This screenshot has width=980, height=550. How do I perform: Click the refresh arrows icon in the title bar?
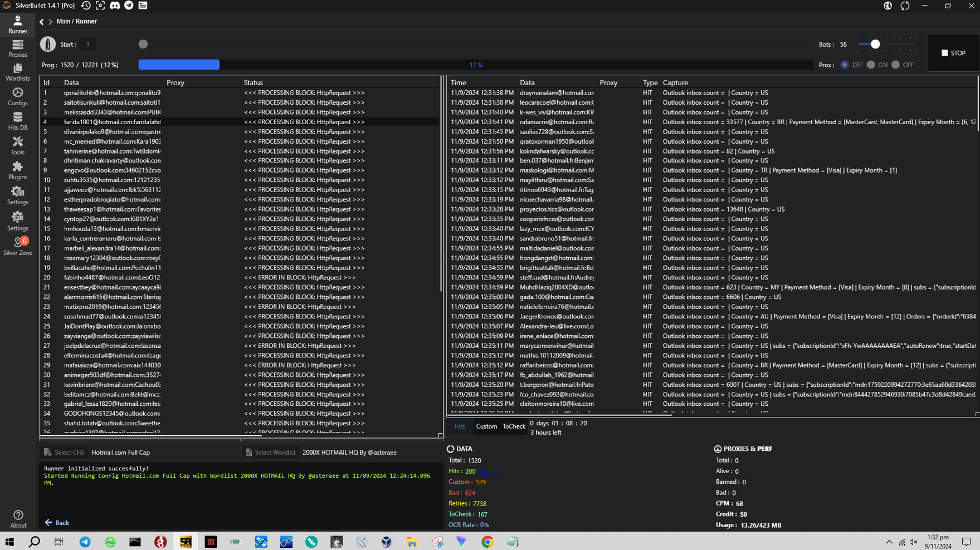(x=905, y=6)
